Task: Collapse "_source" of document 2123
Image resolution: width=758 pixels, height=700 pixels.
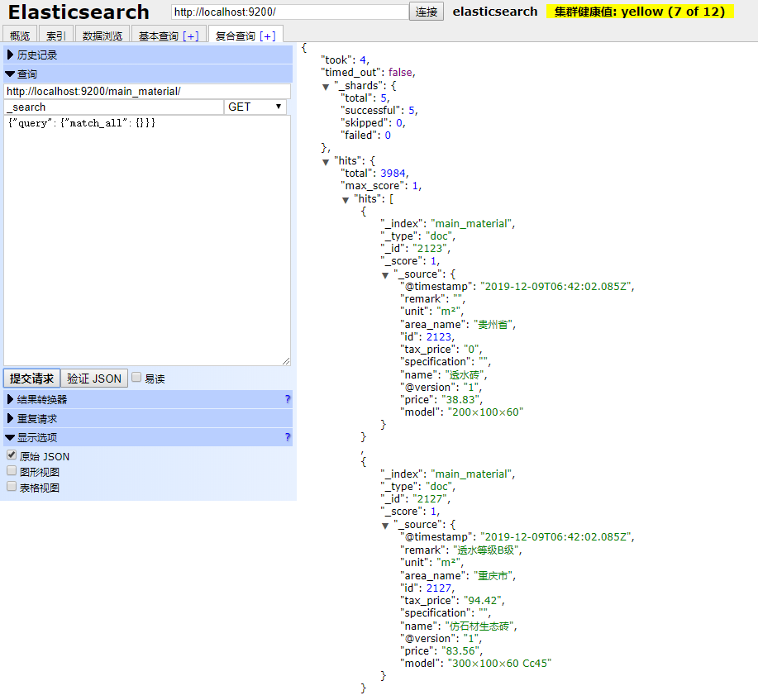Action: click(385, 275)
